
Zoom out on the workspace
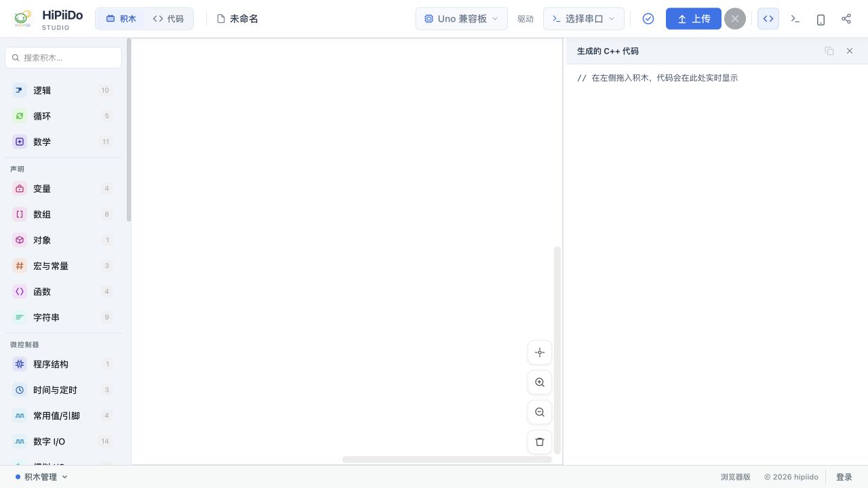click(x=540, y=412)
